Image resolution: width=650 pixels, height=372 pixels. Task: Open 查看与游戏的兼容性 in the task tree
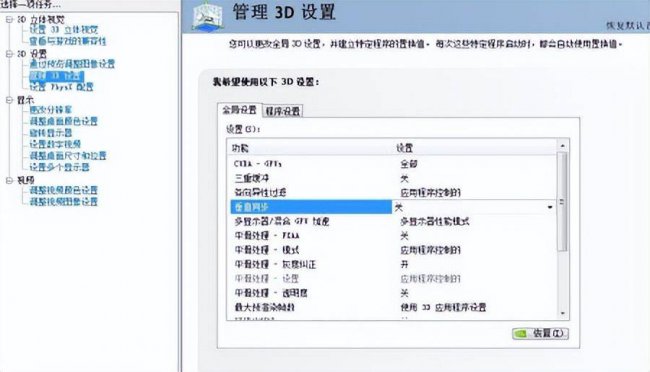click(x=68, y=41)
